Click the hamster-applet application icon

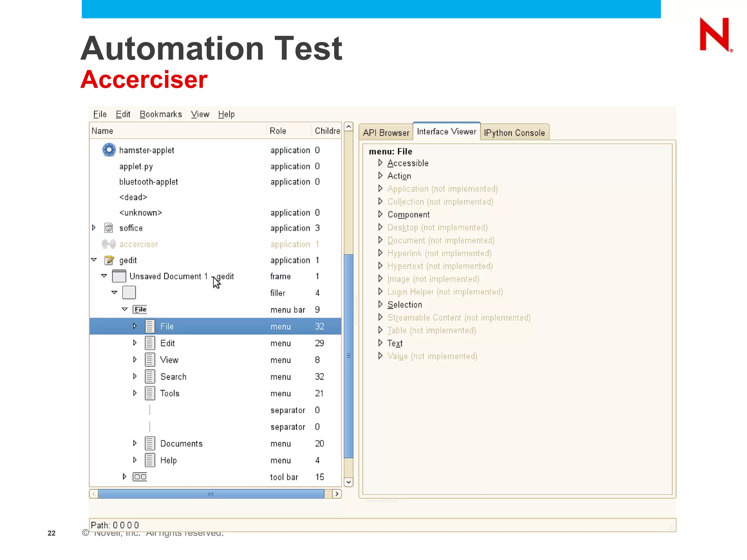coord(109,150)
